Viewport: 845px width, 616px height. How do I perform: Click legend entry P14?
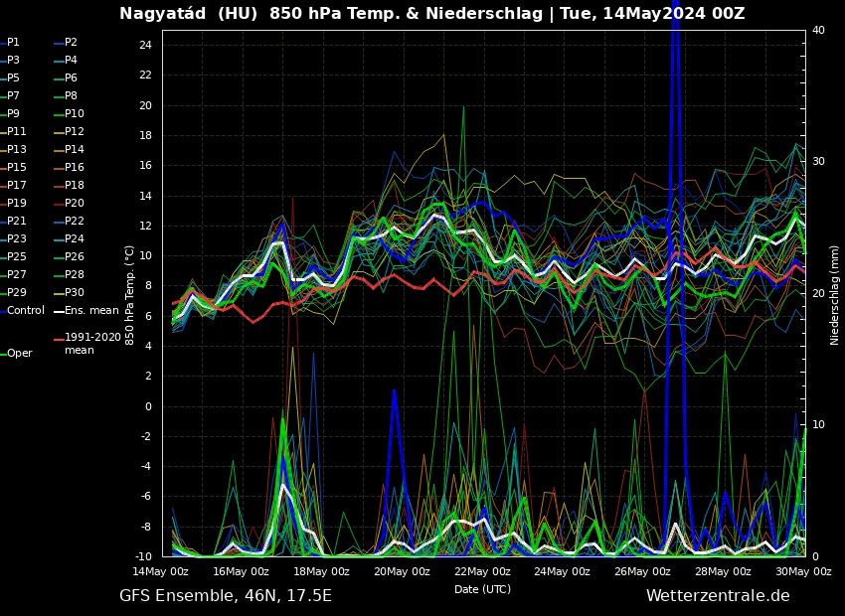75,149
